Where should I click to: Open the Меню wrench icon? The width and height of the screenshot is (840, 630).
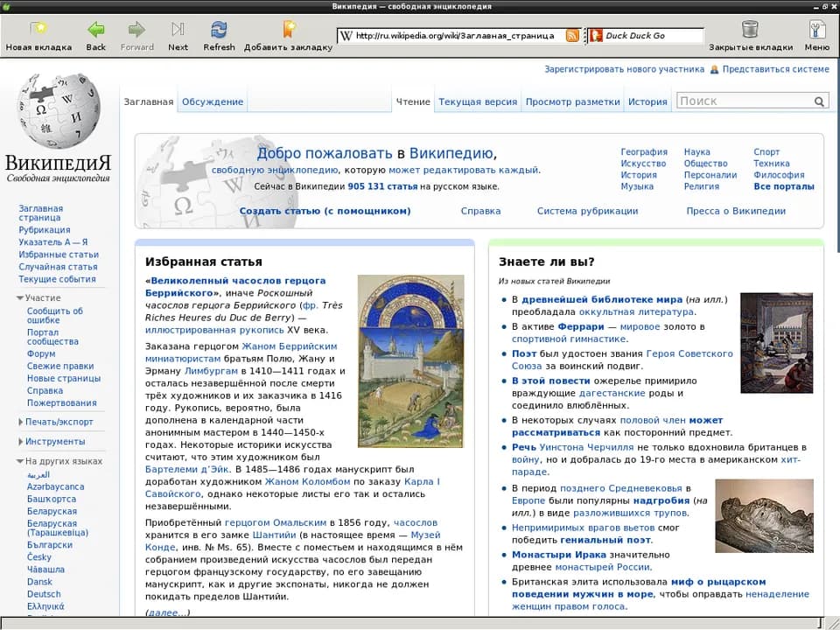click(x=816, y=30)
